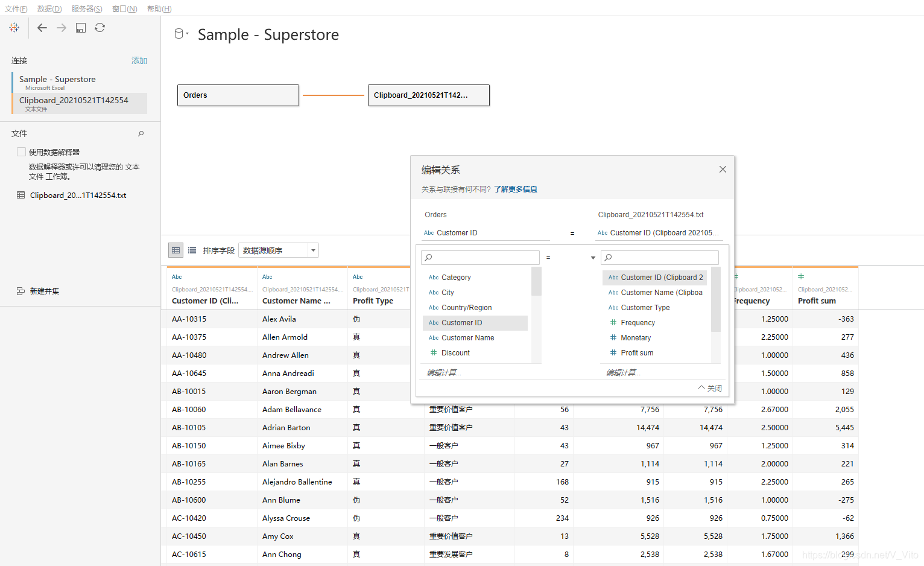This screenshot has height=566, width=924.
Task: Click the left field list scrollbar
Action: (x=536, y=281)
